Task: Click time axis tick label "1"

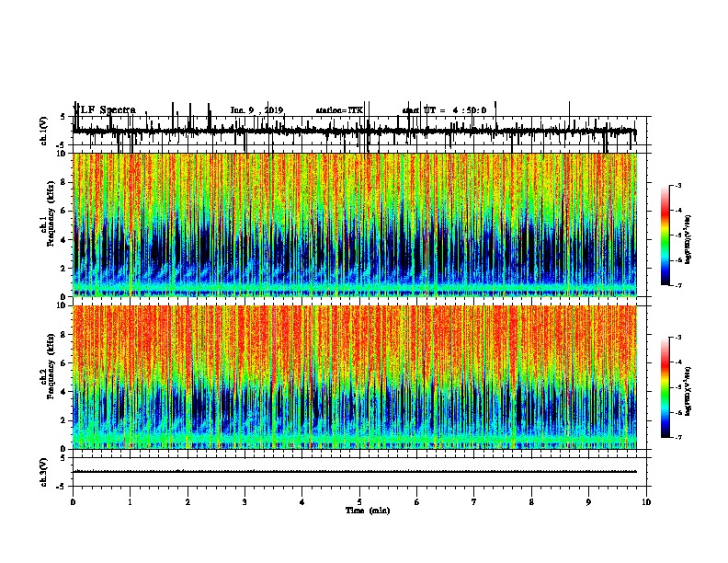Action: pos(130,502)
